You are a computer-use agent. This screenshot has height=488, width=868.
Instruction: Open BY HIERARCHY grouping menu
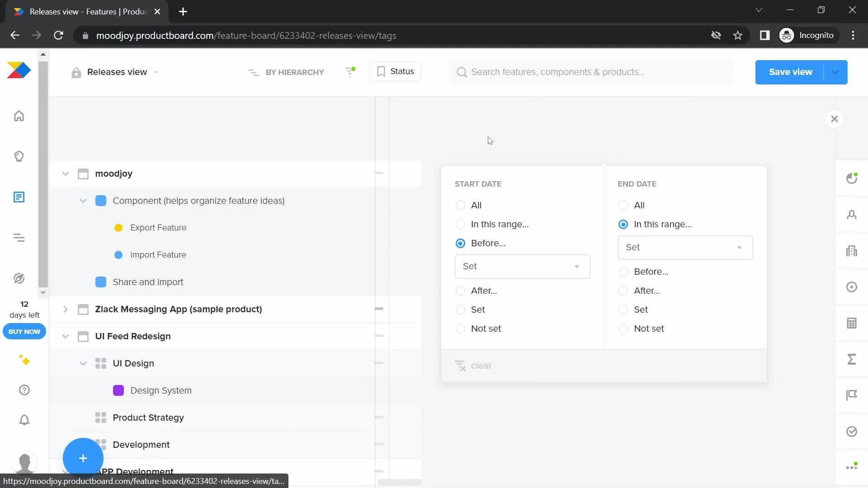(286, 72)
